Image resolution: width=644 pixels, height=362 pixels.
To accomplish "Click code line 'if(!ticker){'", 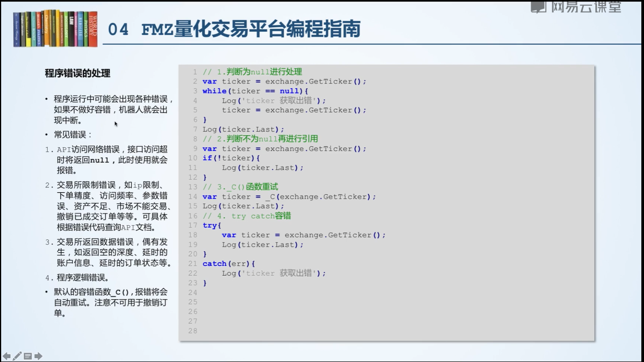I will [231, 158].
